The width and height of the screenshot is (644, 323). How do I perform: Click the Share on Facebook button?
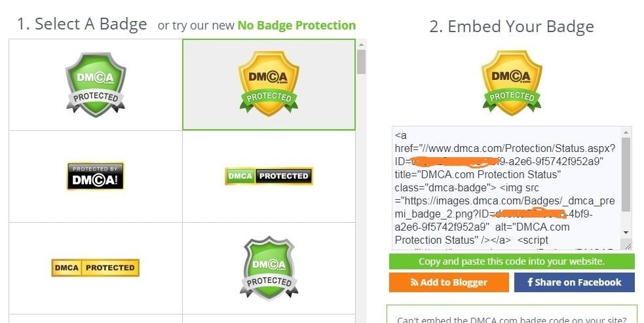(574, 282)
